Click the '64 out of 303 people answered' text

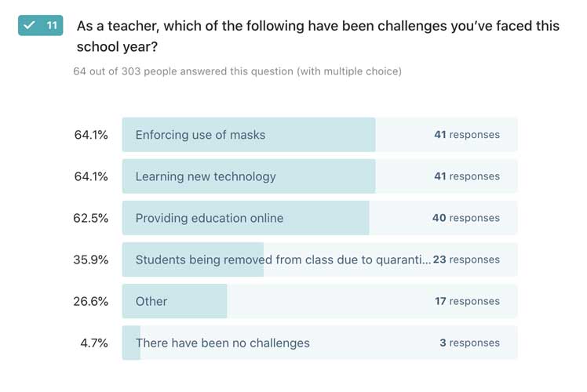point(237,71)
